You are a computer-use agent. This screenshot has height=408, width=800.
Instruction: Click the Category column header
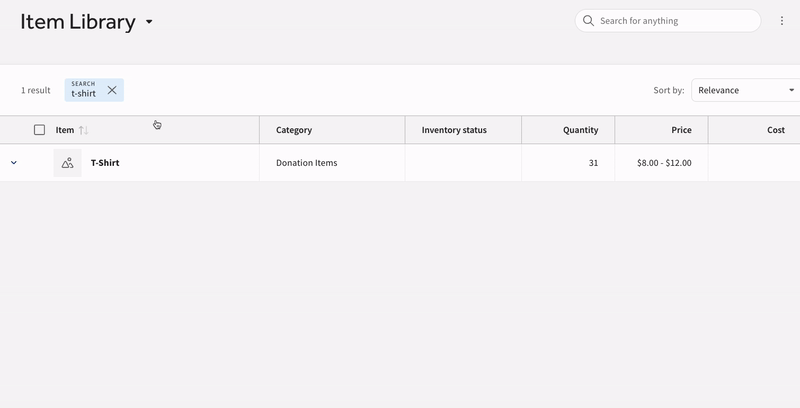pyautogui.click(x=294, y=130)
